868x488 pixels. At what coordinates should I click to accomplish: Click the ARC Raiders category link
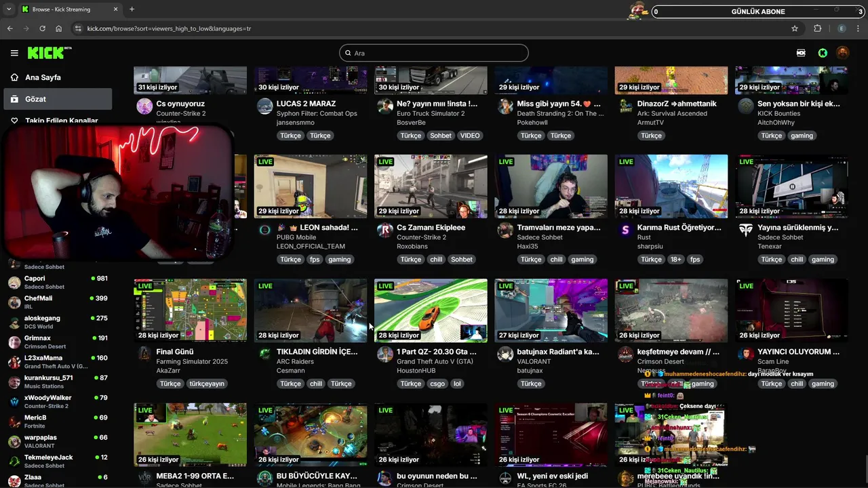click(296, 361)
